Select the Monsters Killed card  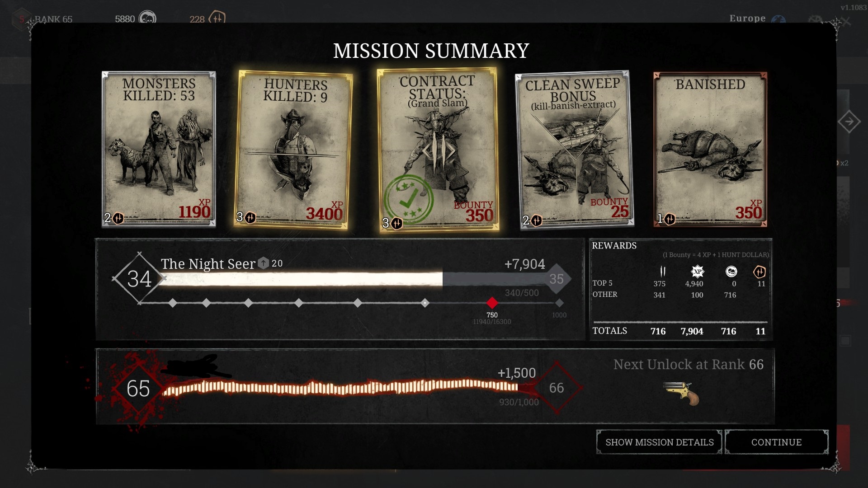tap(159, 149)
